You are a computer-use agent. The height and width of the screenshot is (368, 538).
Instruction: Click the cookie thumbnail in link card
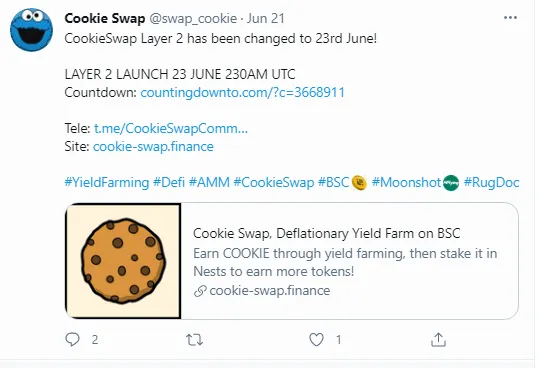pyautogui.click(x=123, y=261)
